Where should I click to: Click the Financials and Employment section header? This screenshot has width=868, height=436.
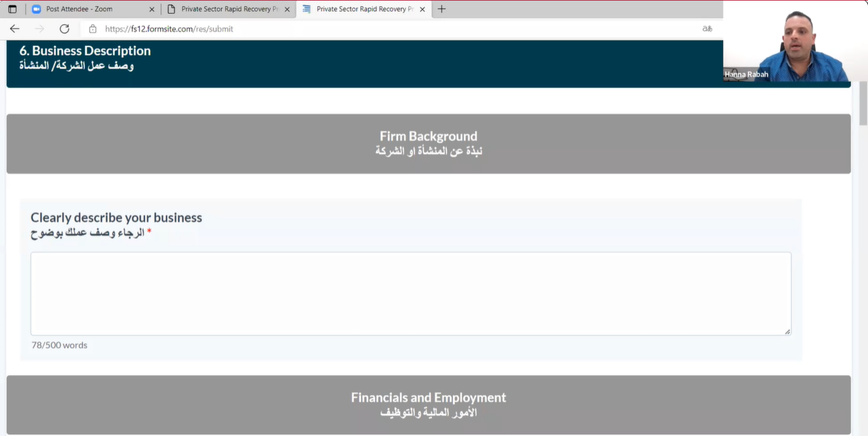[429, 405]
